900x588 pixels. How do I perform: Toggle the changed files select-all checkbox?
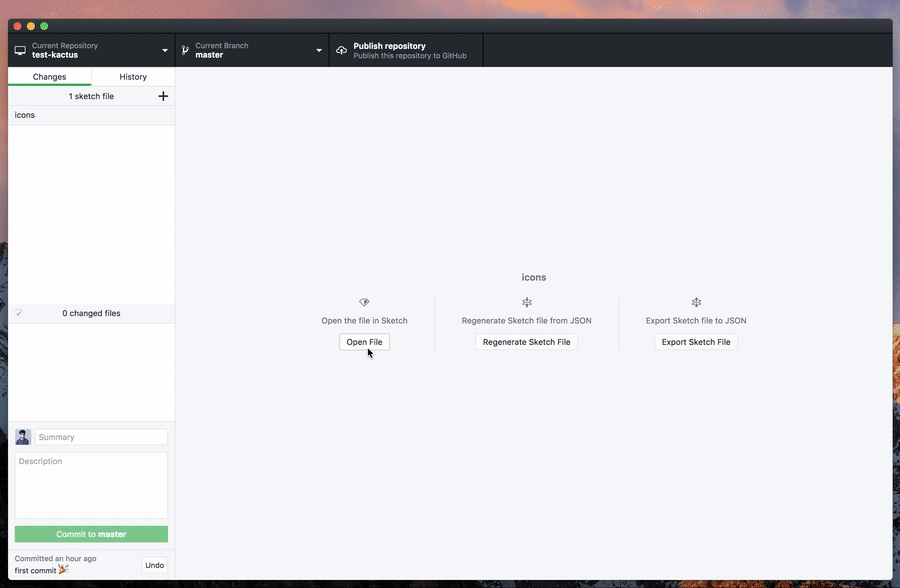[x=19, y=313]
